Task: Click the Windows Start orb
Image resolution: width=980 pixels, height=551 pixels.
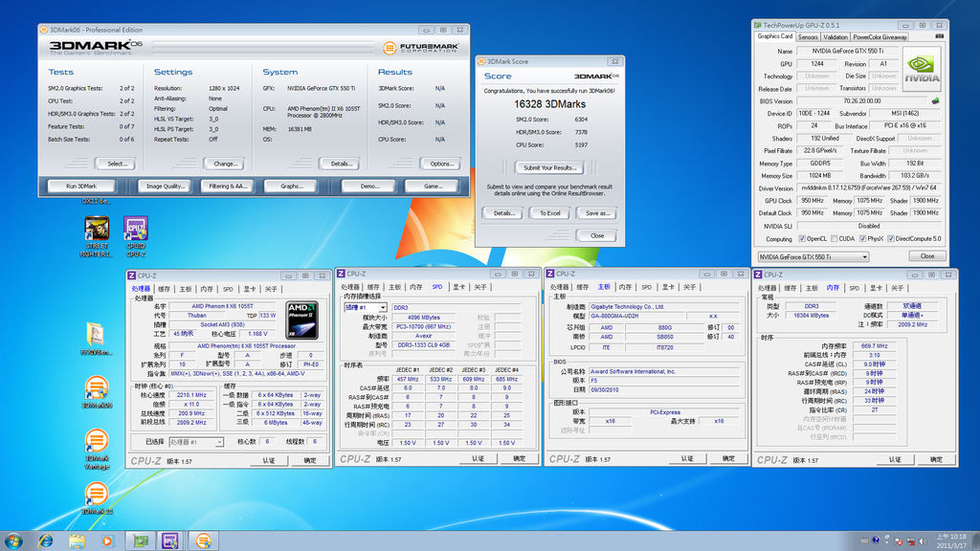Action: (x=14, y=540)
